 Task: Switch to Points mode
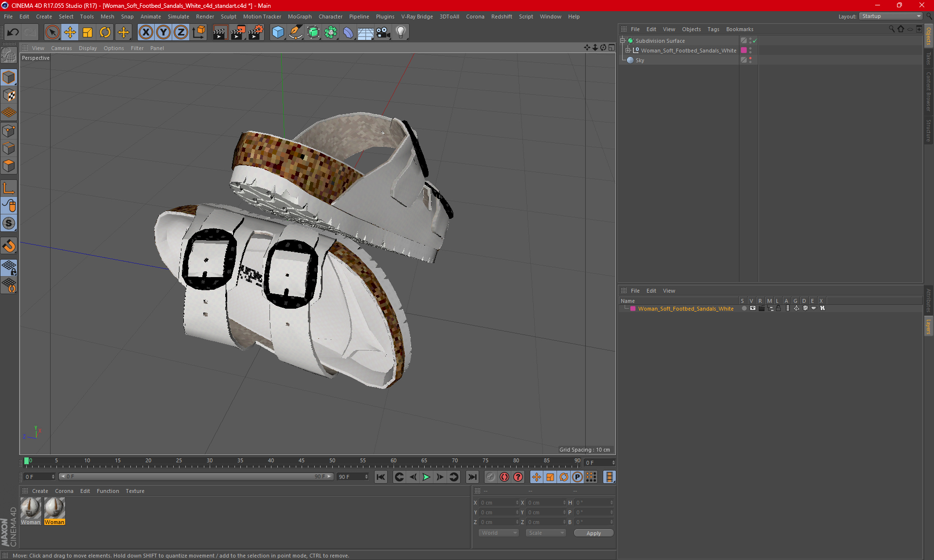pos(9,131)
